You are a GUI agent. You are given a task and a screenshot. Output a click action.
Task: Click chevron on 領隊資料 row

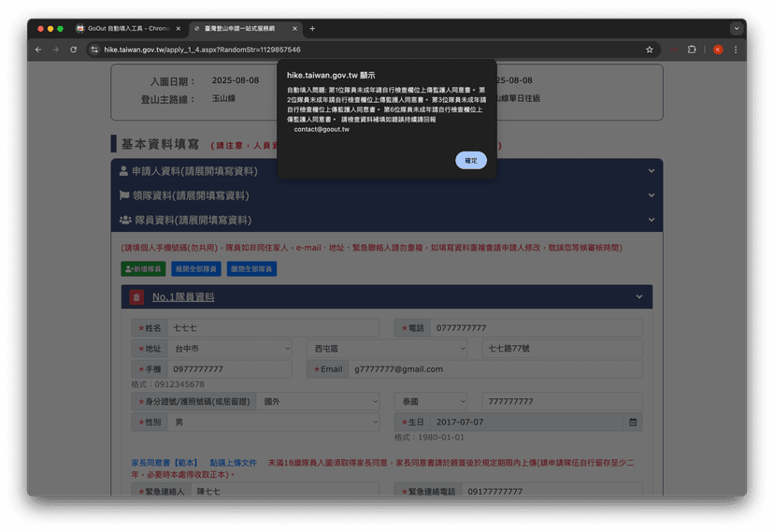click(x=652, y=195)
